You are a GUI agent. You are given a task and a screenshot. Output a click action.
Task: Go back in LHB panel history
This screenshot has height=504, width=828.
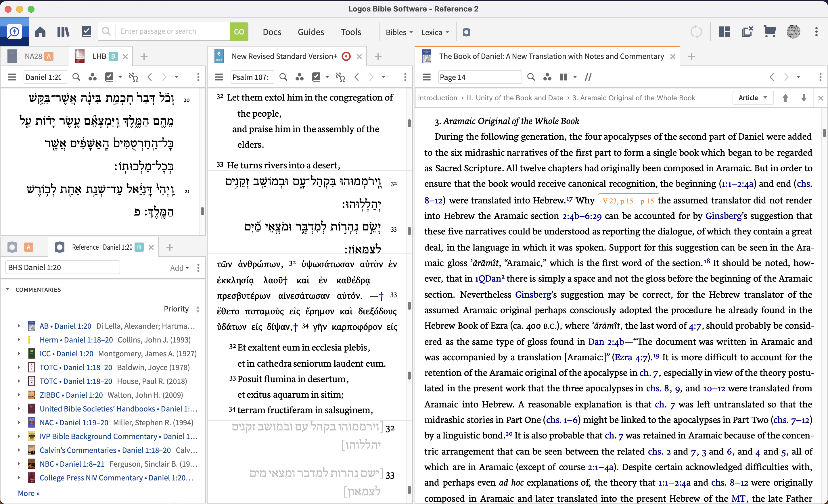(150, 77)
